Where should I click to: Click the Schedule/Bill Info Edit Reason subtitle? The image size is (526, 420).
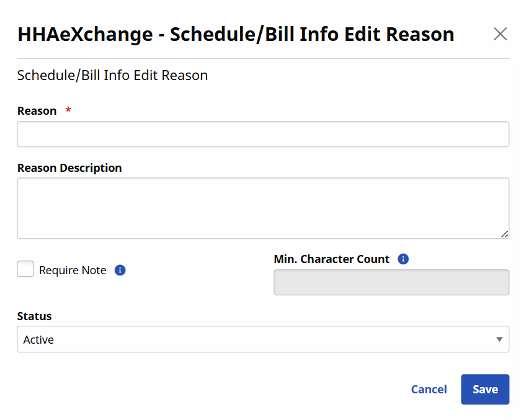[112, 76]
